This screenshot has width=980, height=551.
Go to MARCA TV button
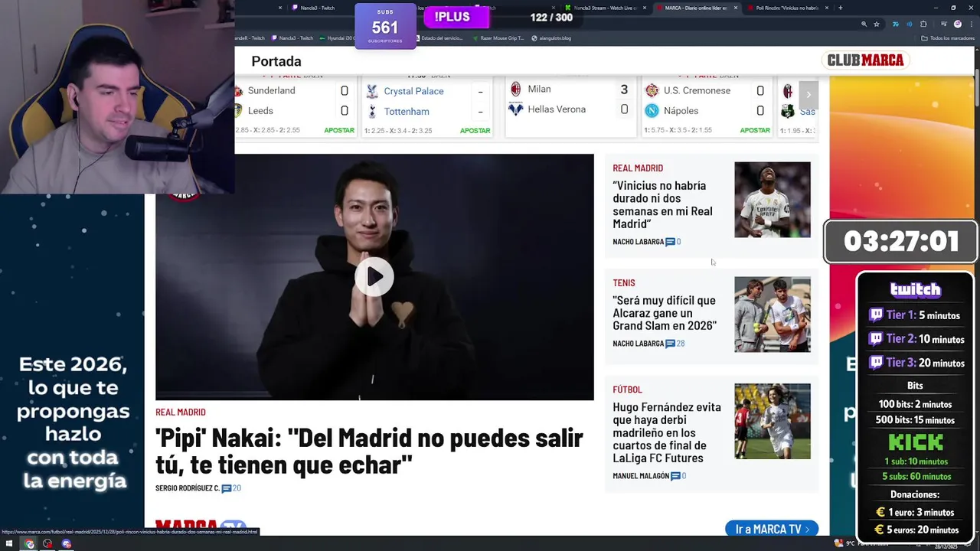tap(772, 529)
